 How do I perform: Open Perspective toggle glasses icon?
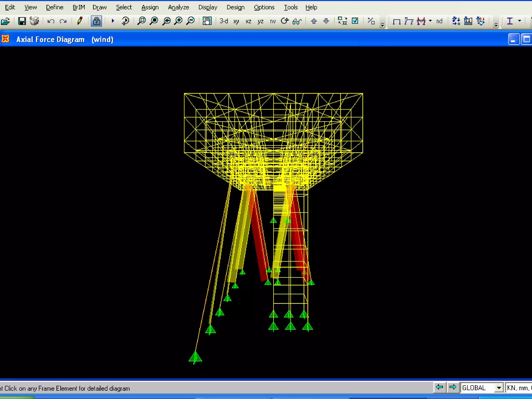(297, 21)
